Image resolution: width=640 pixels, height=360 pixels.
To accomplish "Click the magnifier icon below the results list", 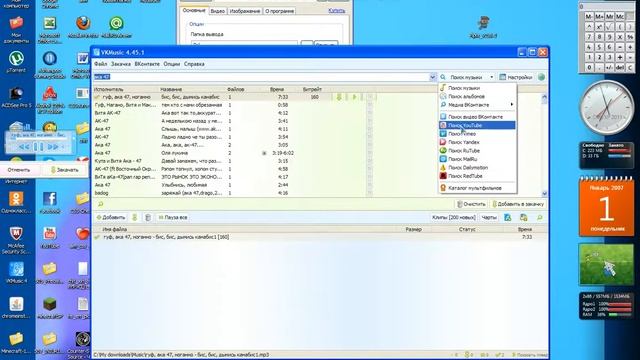I will click(x=101, y=204).
